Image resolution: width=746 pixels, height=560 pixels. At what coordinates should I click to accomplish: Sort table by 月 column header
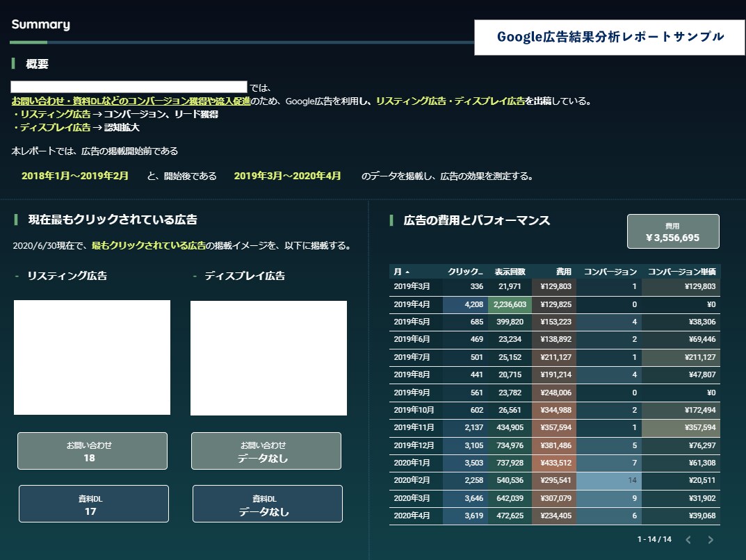pos(402,272)
